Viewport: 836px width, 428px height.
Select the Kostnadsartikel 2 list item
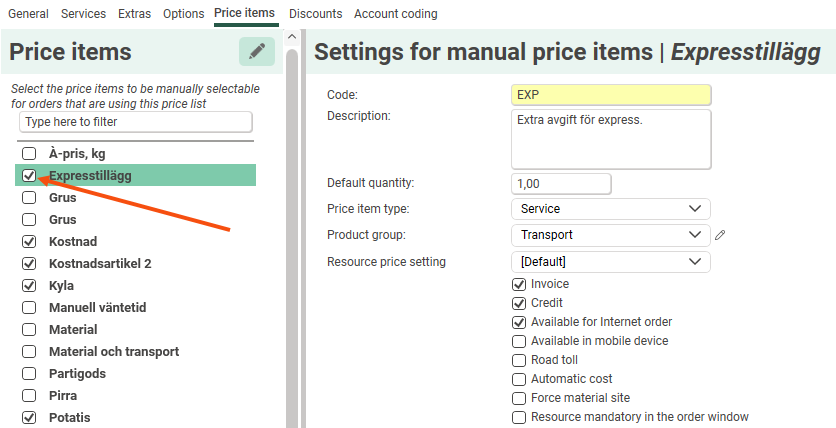click(x=100, y=264)
